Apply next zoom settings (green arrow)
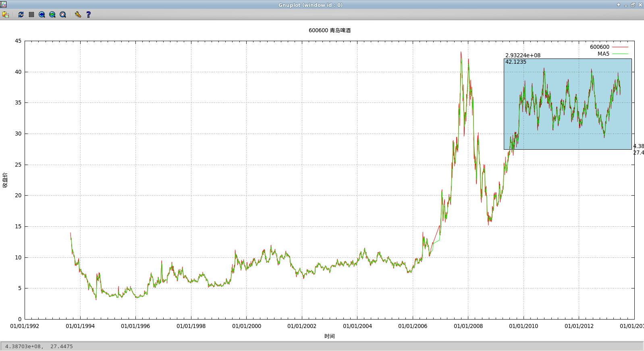Screen dimensions: 644x351 (x=52, y=15)
